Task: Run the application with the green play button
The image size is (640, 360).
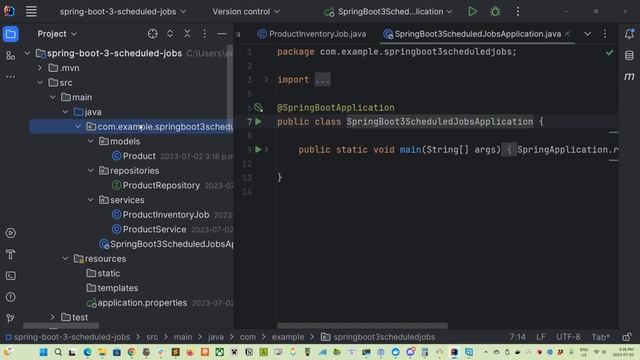Action: [472, 11]
